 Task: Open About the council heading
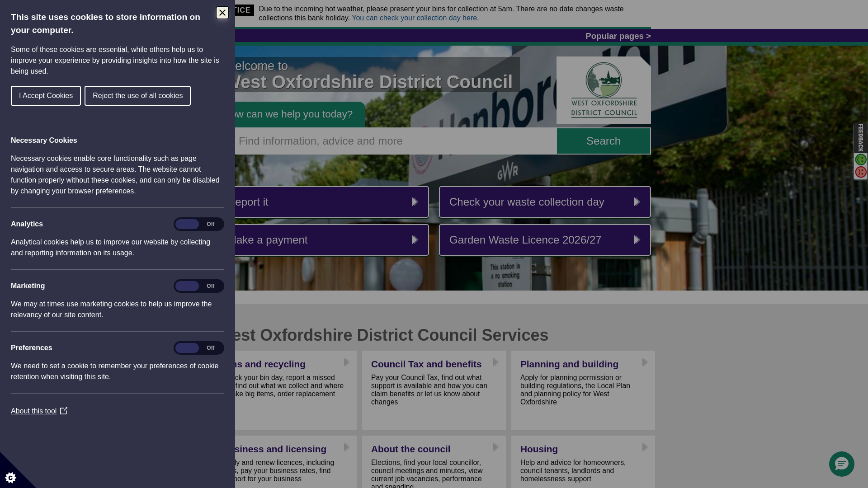pyautogui.click(x=410, y=449)
